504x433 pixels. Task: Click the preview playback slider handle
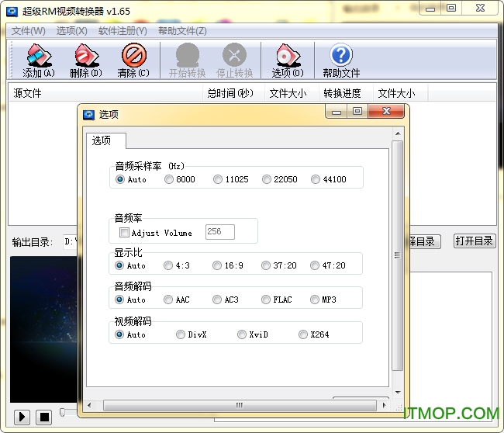62,412
